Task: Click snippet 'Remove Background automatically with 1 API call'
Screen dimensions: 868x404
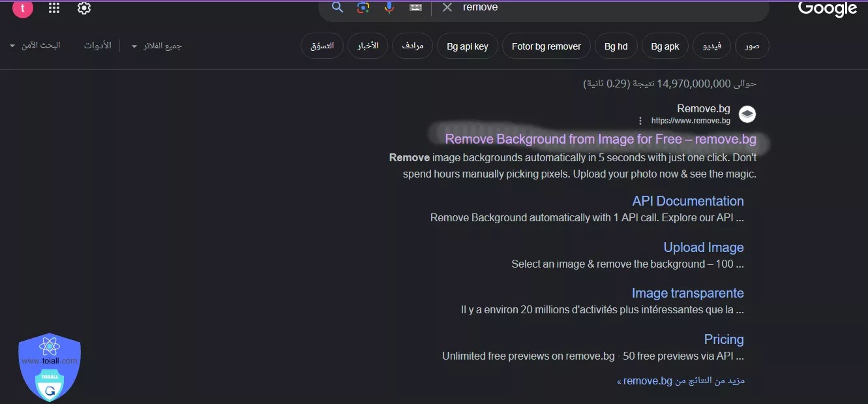Action: tap(587, 218)
